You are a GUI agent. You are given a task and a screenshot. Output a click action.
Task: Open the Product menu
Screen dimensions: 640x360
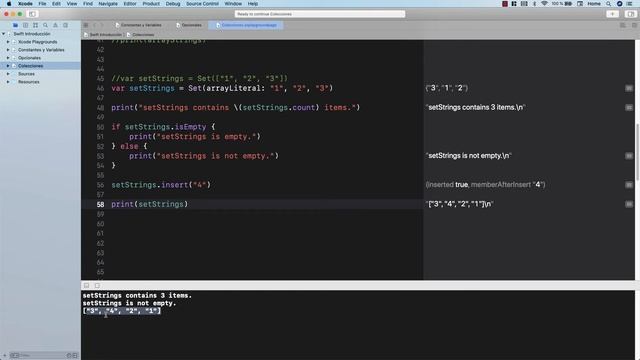click(x=151, y=4)
